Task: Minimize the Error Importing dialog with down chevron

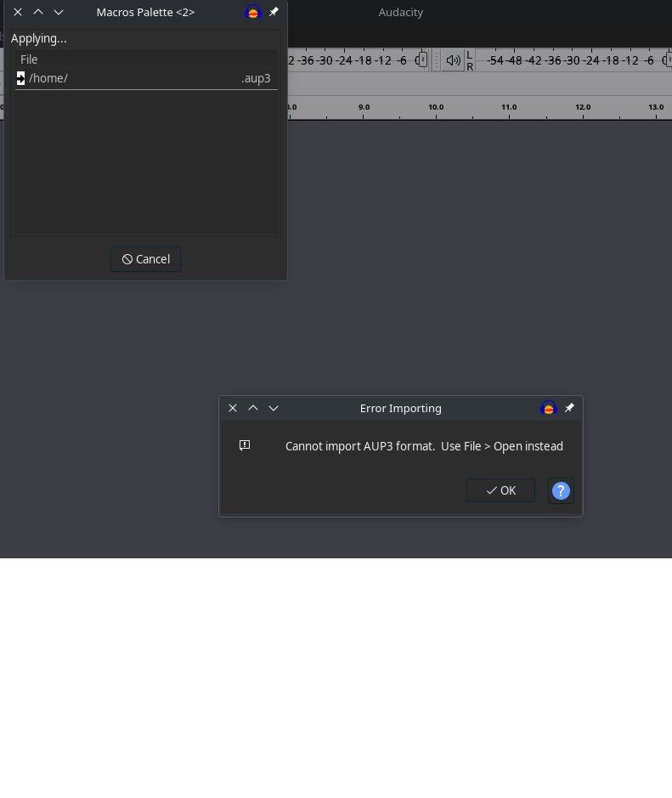Action: click(x=274, y=408)
